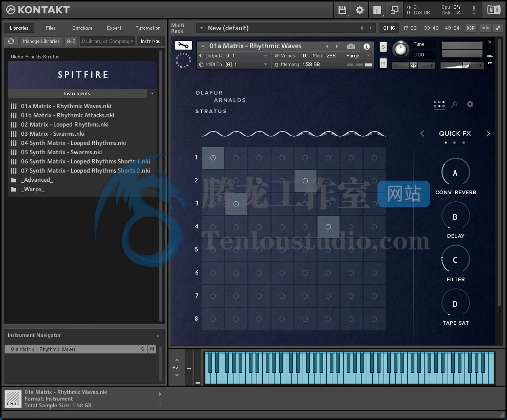Click Instr Nav button
Screen dimensions: 507x420
point(151,41)
